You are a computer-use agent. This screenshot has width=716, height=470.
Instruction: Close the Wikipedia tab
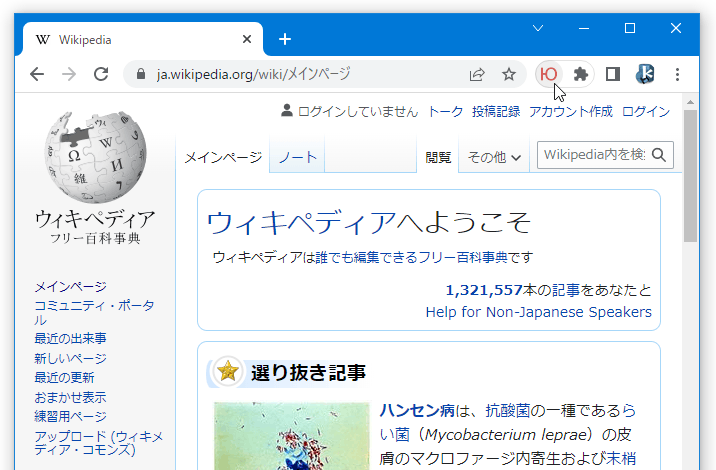pyautogui.click(x=247, y=39)
